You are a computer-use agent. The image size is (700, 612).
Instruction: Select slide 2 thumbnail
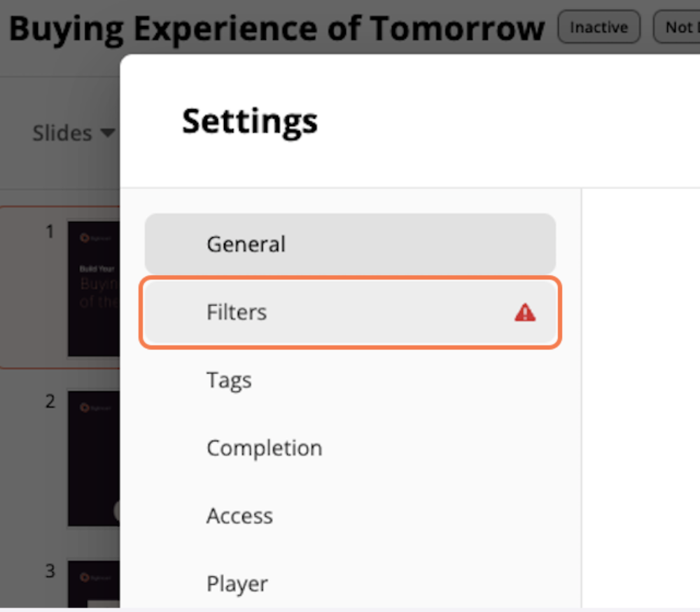(94, 459)
